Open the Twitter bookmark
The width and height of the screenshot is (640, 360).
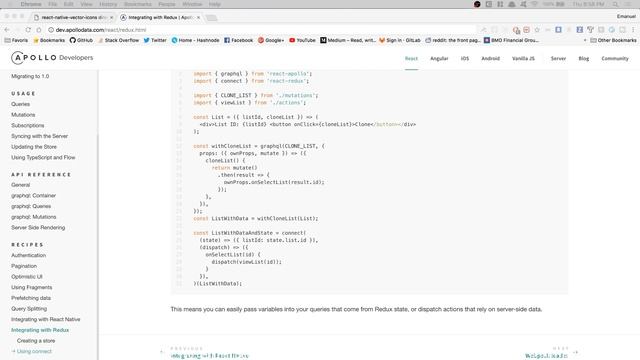point(155,40)
